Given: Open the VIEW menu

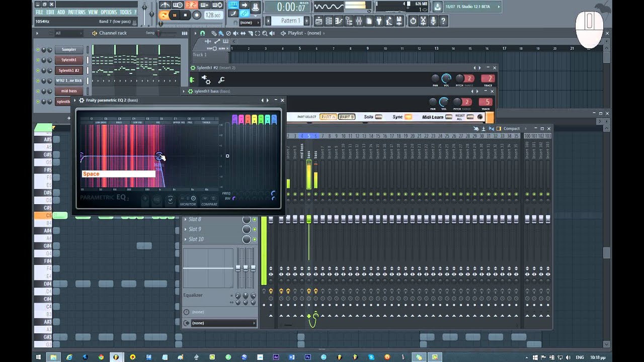Looking at the screenshot, I should (93, 12).
